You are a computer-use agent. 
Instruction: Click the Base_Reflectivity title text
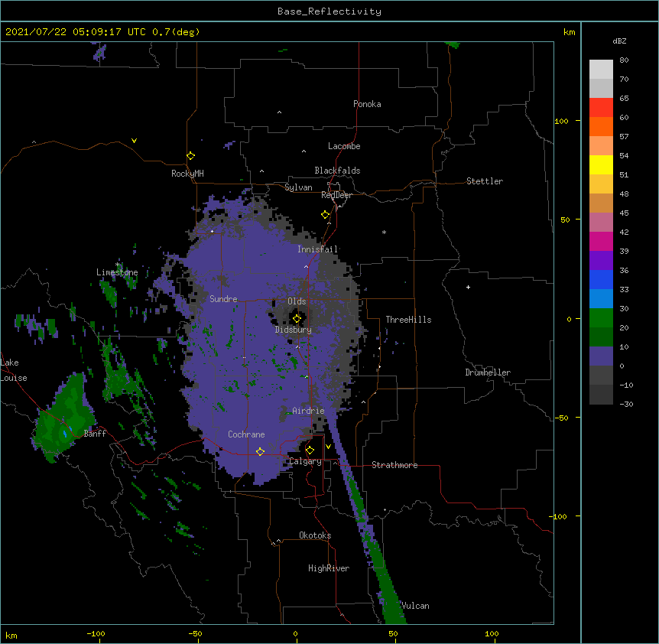329,11
